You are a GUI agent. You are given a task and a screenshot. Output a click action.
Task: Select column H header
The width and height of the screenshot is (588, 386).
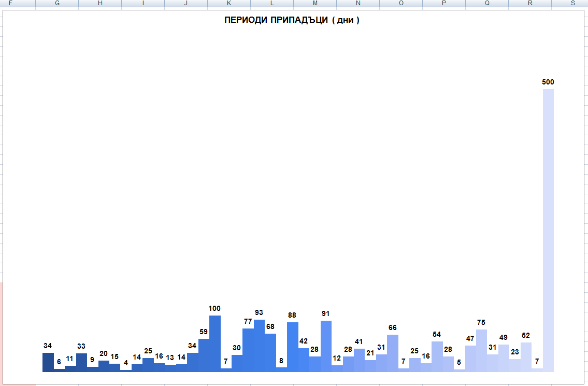[100, 3]
